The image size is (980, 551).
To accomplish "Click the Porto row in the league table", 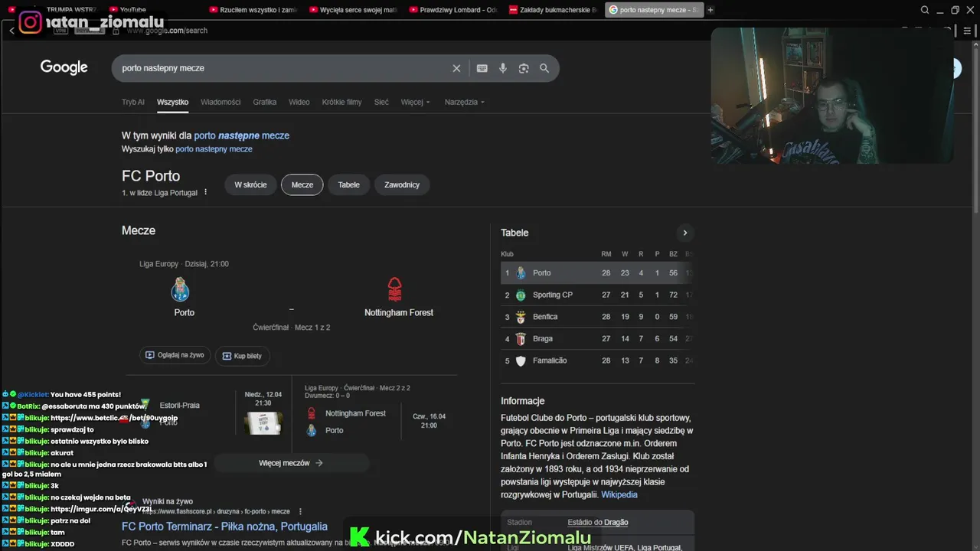I will [x=597, y=273].
